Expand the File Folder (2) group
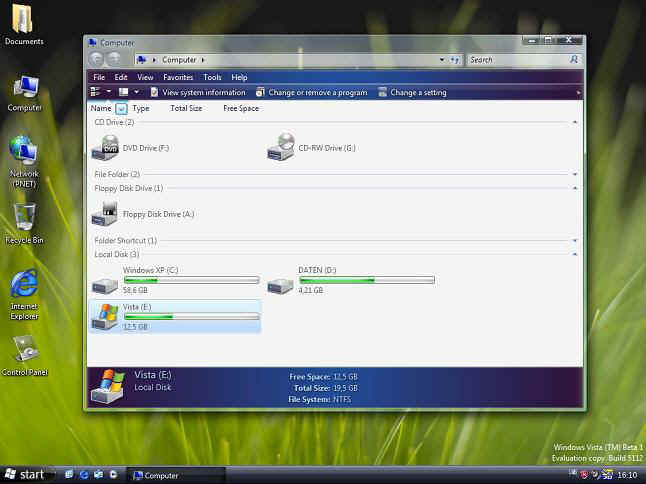Viewport: 646px width, 484px height. point(576,174)
